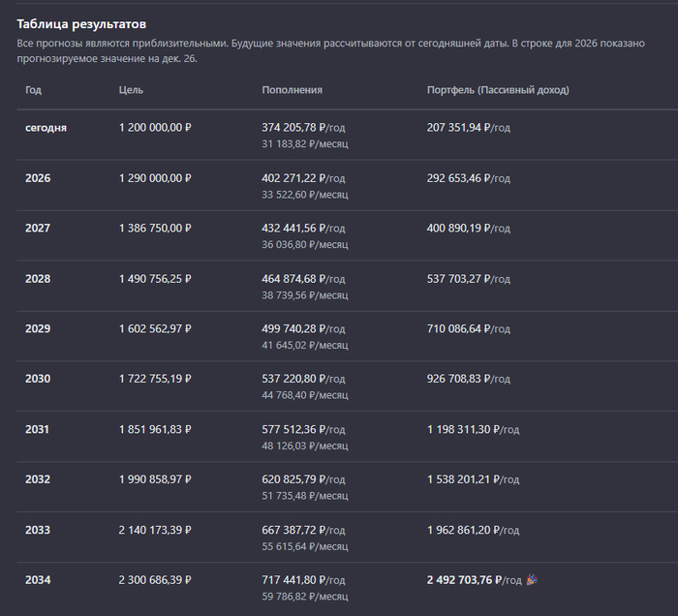Click today's goal value 1 200 000,00 ₽
Viewport: 678px width, 616px height.
(x=155, y=128)
